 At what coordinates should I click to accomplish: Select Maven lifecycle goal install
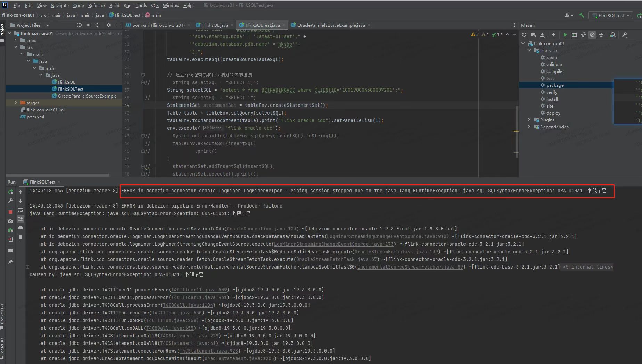(x=552, y=99)
